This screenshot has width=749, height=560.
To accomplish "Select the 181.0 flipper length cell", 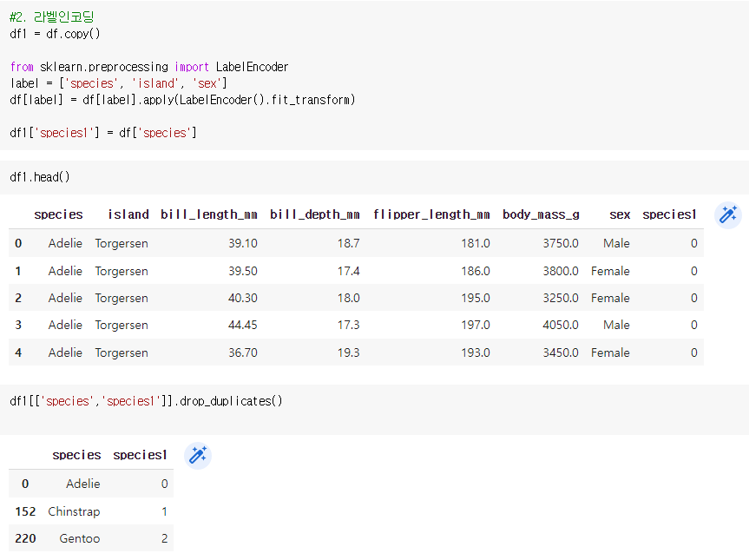I will (476, 243).
